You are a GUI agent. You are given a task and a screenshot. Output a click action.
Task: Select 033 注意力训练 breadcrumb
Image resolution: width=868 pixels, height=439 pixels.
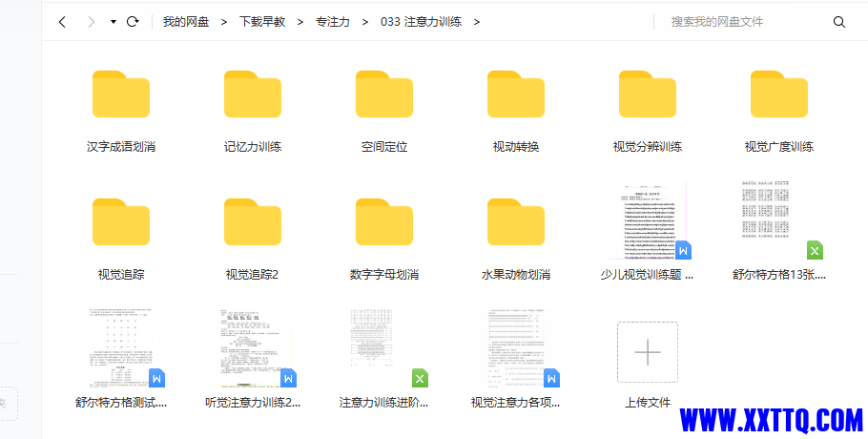(x=422, y=22)
